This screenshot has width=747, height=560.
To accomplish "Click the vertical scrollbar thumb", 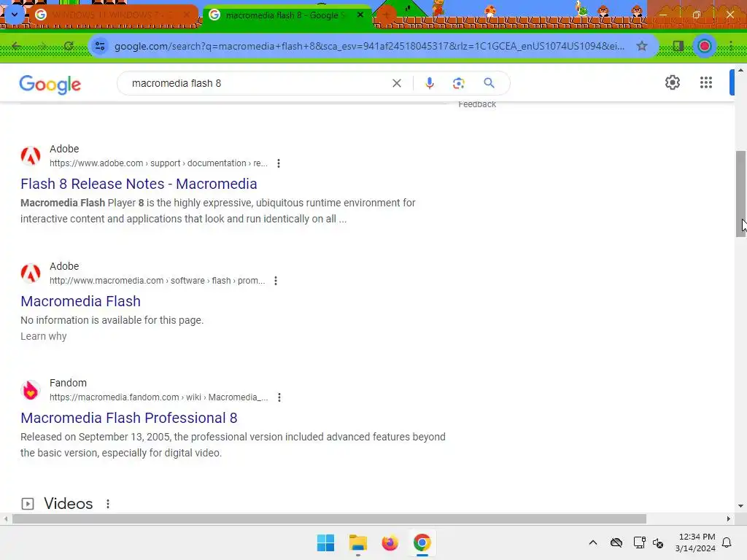I will click(x=740, y=194).
